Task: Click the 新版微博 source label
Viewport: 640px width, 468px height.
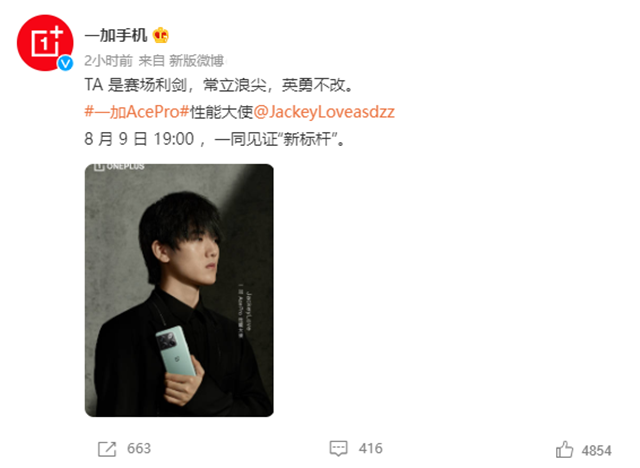Action: (196, 61)
